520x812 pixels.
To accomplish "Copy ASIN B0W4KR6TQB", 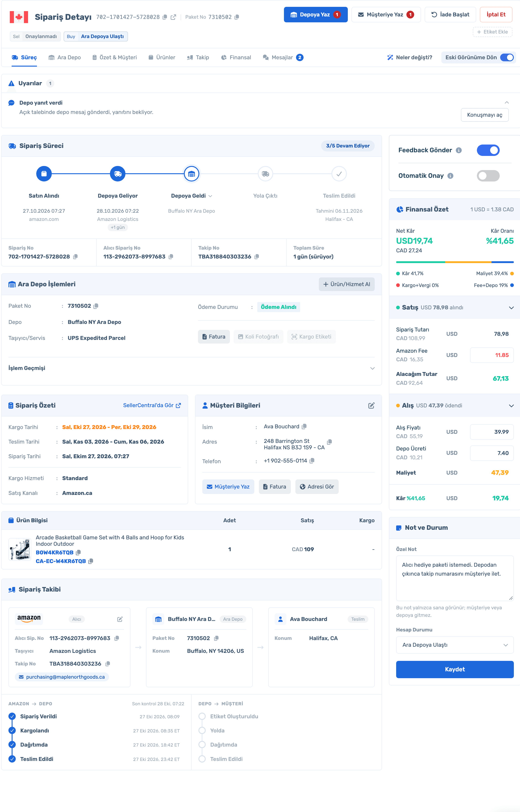I will 78,553.
